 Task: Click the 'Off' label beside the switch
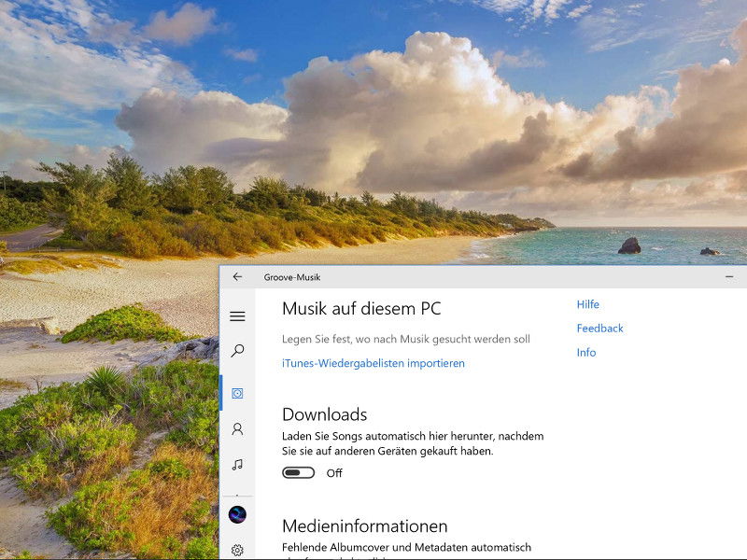[334, 473]
